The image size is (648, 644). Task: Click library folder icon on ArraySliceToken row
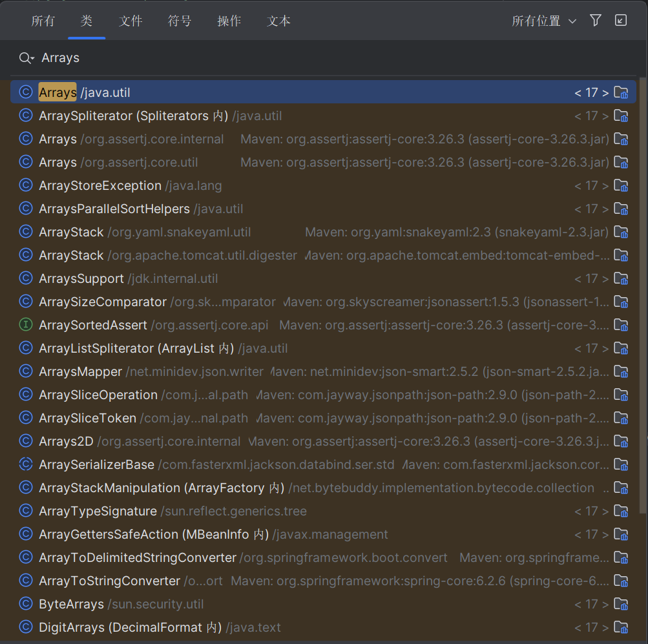coord(621,418)
